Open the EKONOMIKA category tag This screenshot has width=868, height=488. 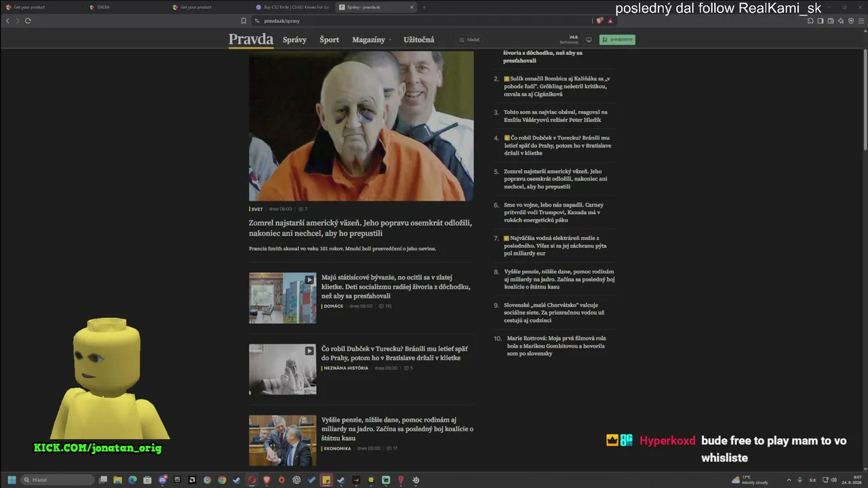pos(337,449)
